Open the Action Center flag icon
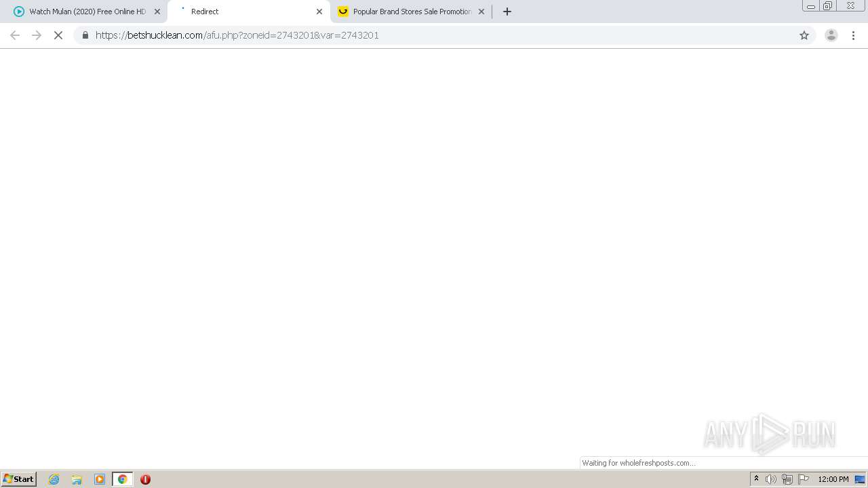 [x=804, y=479]
